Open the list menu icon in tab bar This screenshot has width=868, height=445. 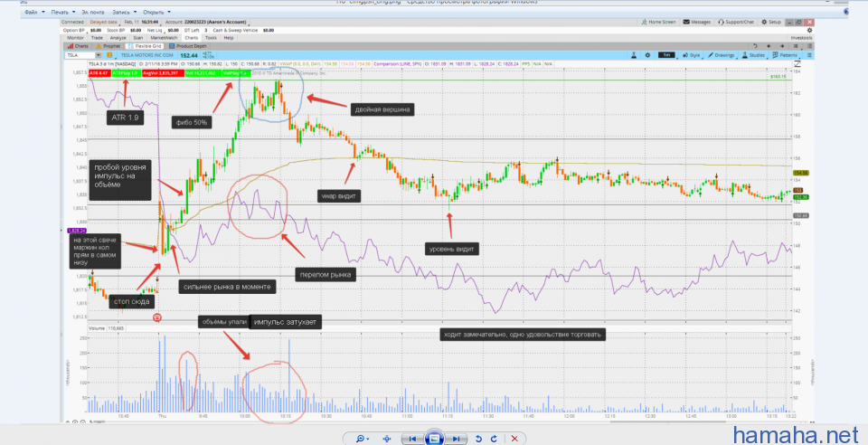[x=809, y=46]
